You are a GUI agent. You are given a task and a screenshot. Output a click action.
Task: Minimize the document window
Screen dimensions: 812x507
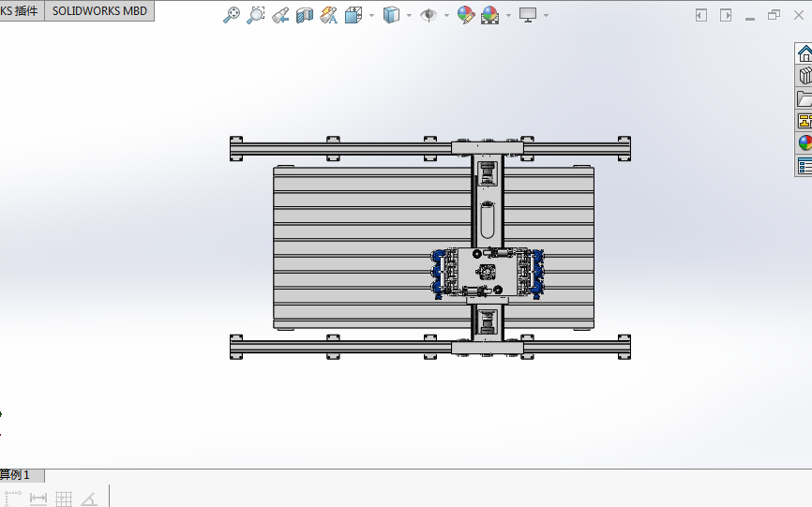click(750, 17)
